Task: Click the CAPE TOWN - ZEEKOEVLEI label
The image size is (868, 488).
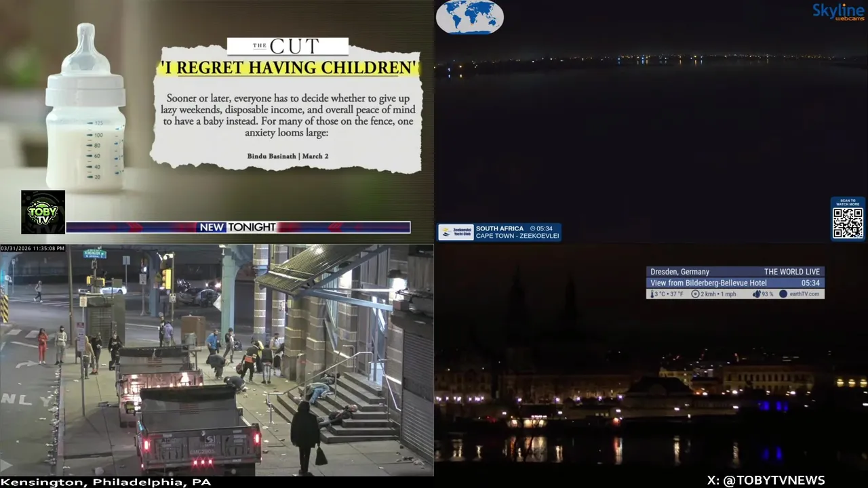Action: pos(517,236)
